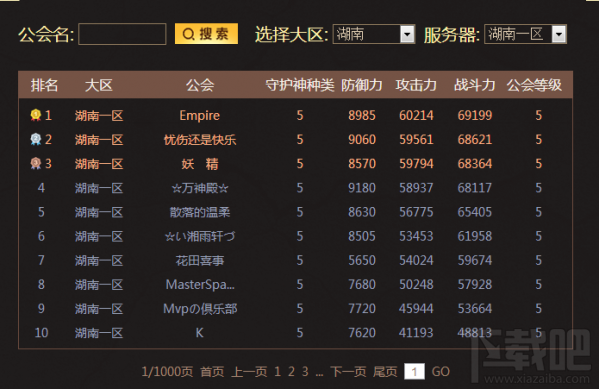
Task: Click attack value 41193
Action: click(x=416, y=333)
